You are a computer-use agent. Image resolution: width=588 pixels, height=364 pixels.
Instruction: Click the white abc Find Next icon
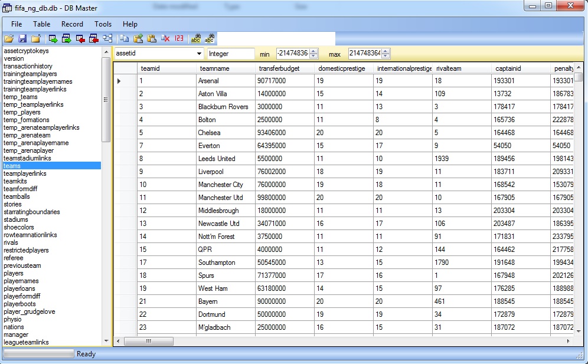[209, 38]
